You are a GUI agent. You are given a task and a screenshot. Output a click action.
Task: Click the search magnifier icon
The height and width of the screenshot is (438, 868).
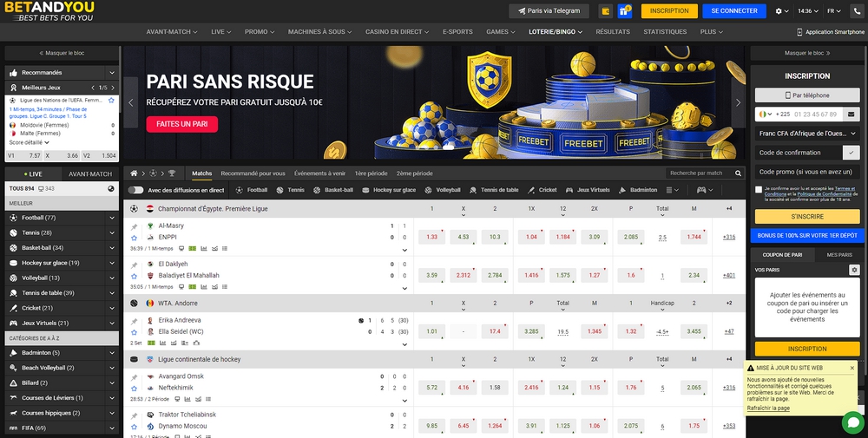coord(738,173)
